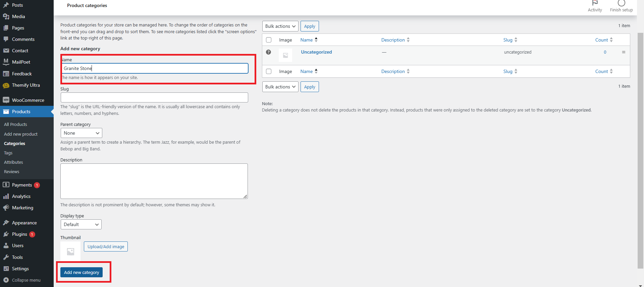
Task: Click the Pages icon in sidebar
Action: 6,28
